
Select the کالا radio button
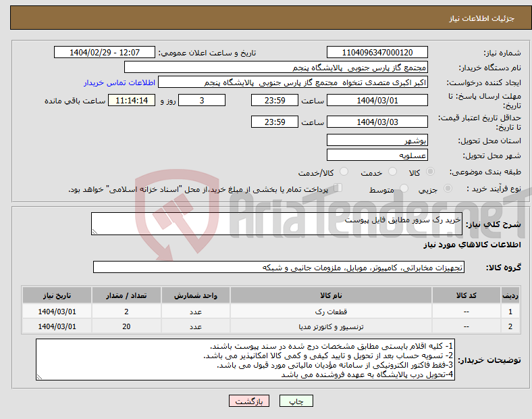(x=430, y=172)
